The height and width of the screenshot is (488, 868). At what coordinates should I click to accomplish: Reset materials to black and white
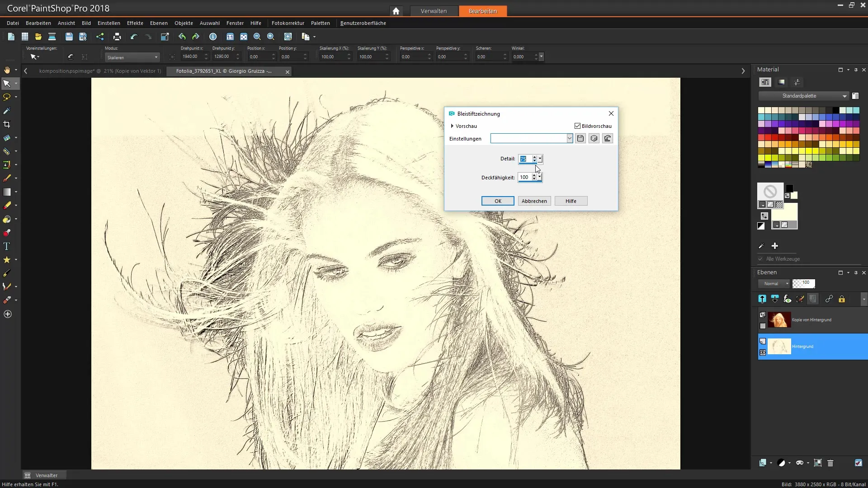(x=761, y=226)
